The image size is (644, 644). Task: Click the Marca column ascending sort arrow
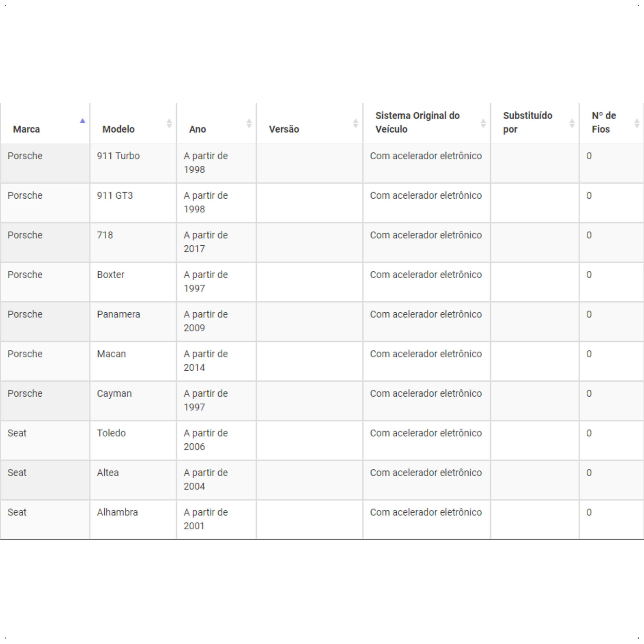coord(83,121)
